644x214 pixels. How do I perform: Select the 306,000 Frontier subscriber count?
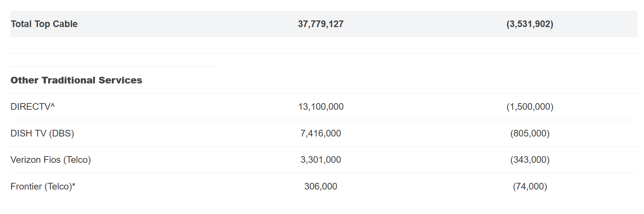321,187
